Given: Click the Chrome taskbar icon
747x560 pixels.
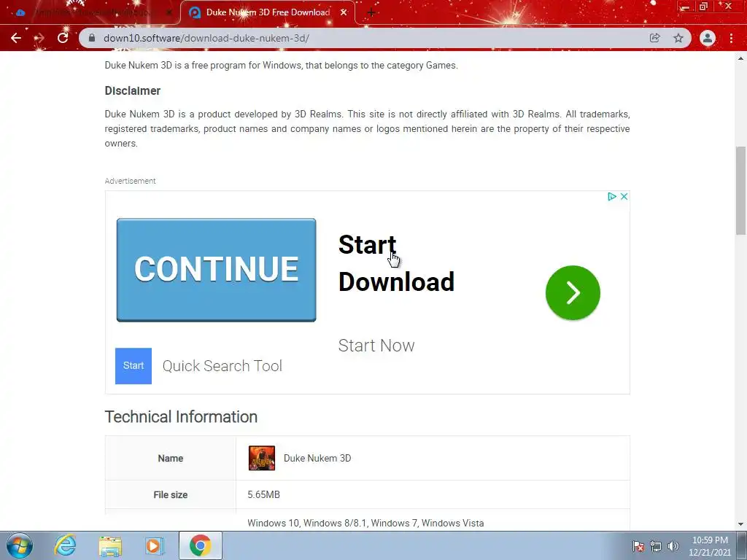Looking at the screenshot, I should click(200, 545).
